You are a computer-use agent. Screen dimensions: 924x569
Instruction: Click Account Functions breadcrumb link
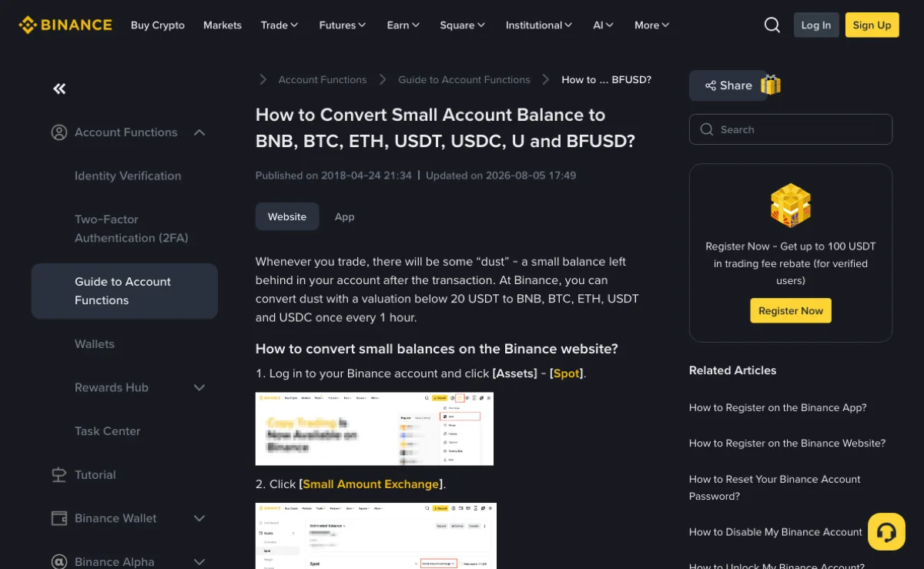323,79
